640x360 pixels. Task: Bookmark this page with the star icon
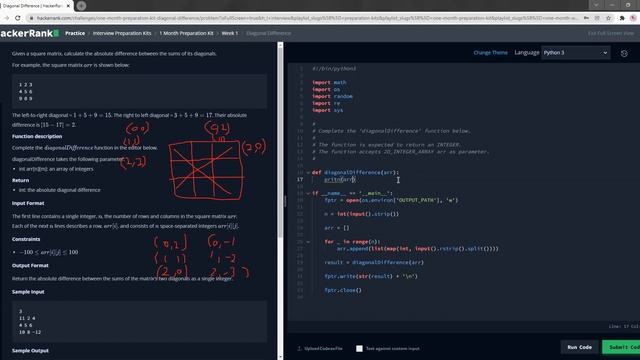[x=608, y=18]
